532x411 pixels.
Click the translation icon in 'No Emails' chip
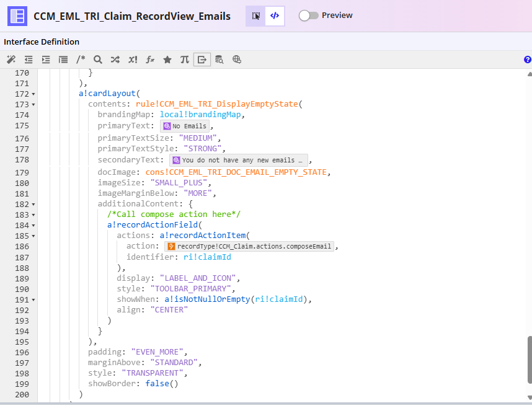167,126
